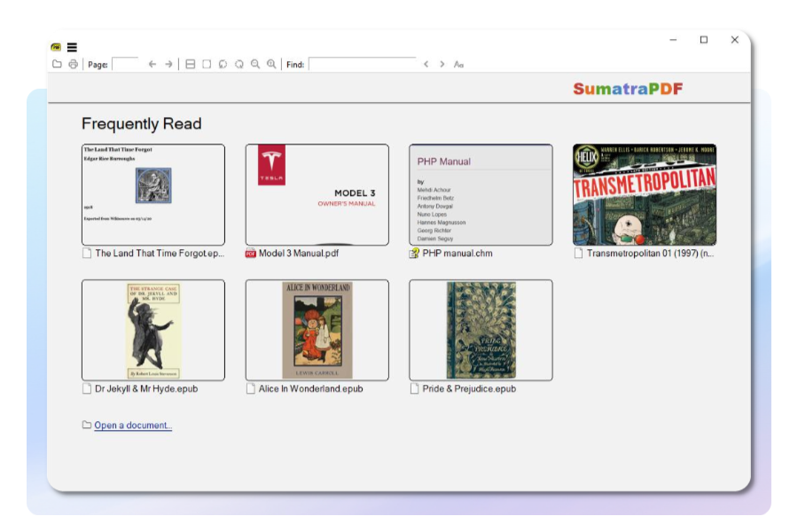Click the SumatraPDF logo
798x532 pixels.
pos(628,89)
